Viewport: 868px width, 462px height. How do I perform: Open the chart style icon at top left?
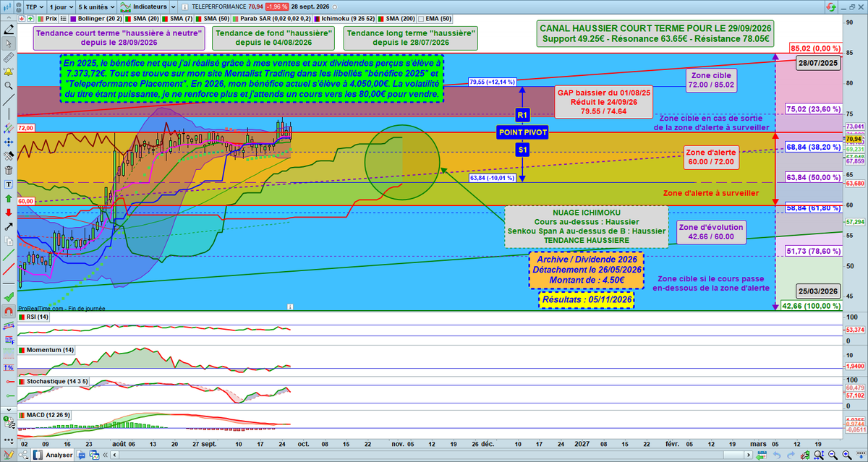tap(7, 7)
